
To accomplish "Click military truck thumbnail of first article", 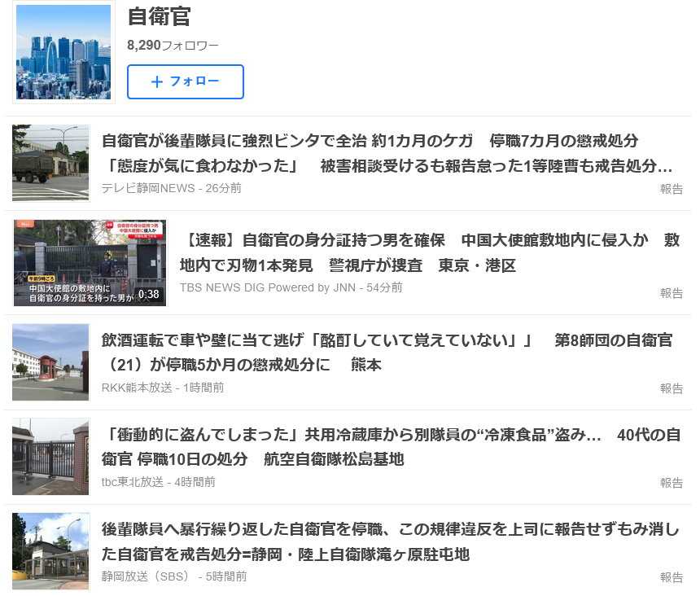I will [x=50, y=163].
